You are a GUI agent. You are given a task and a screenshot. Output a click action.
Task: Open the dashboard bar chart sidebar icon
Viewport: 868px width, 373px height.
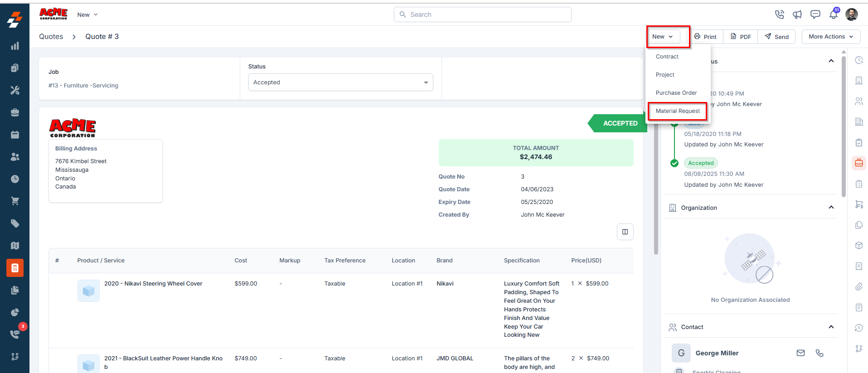[15, 46]
